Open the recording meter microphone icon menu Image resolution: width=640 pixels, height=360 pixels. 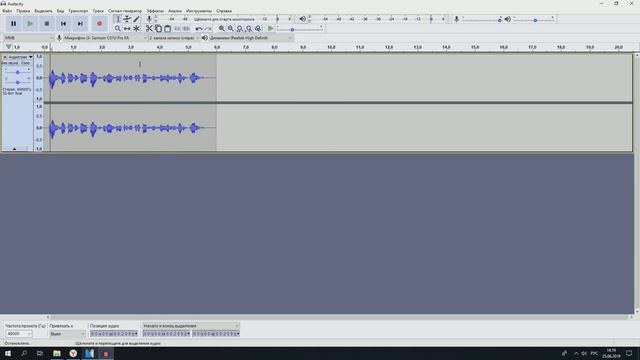(149, 19)
